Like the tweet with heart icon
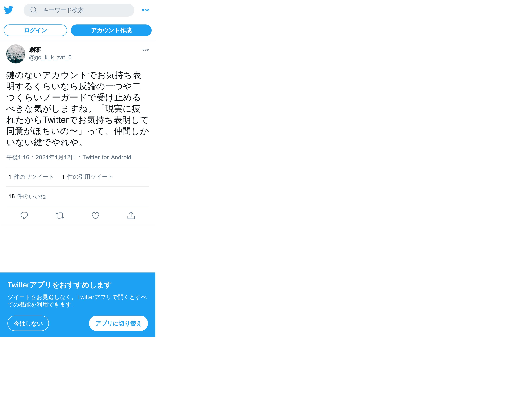Screen dimensions: 532x394 [x=96, y=216]
